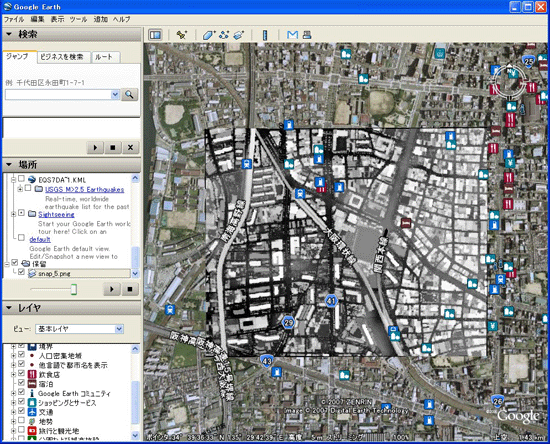The height and width of the screenshot is (444, 550).
Task: Expand the 交通 layer tree node
Action: point(14,412)
